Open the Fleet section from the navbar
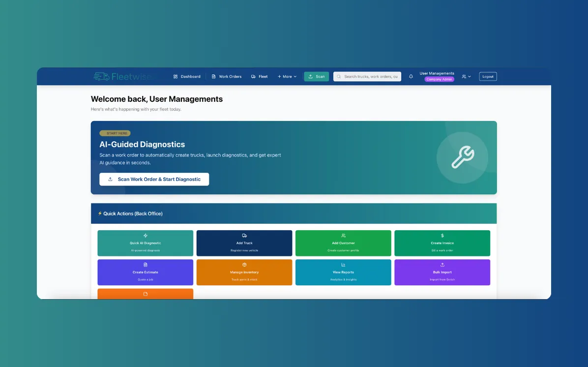588x367 pixels. 259,76
